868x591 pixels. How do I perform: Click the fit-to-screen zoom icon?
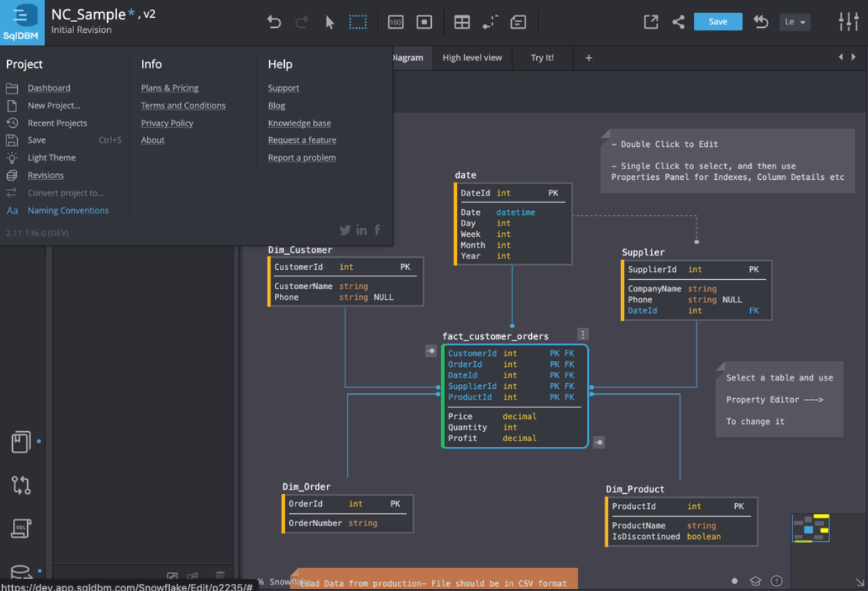[x=424, y=21]
